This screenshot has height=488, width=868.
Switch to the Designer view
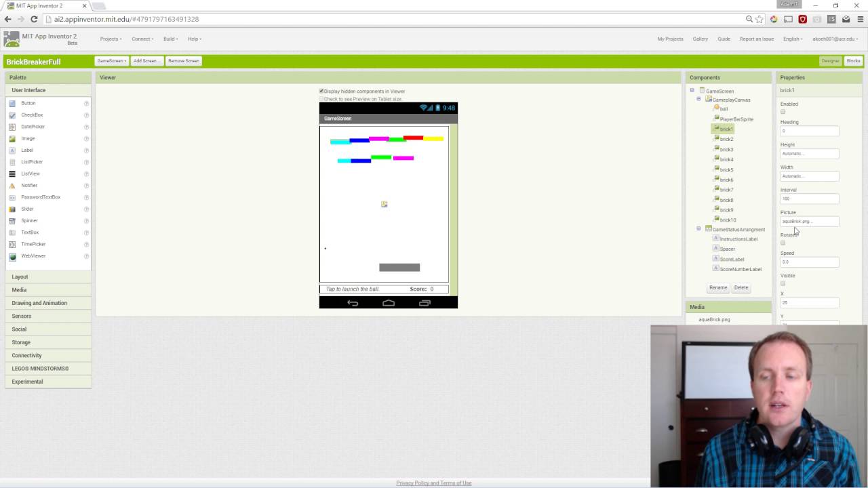pos(831,61)
